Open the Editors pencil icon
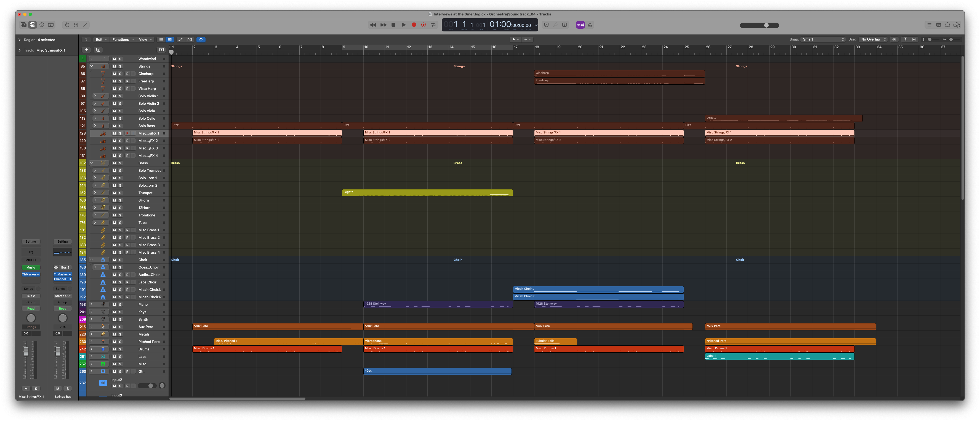 point(85,25)
